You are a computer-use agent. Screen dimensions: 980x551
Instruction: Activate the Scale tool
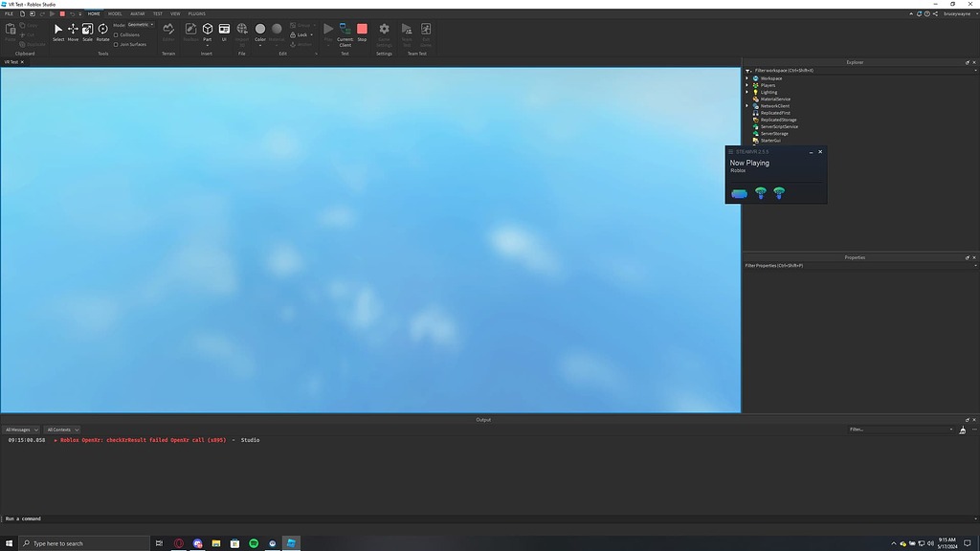pyautogui.click(x=87, y=32)
